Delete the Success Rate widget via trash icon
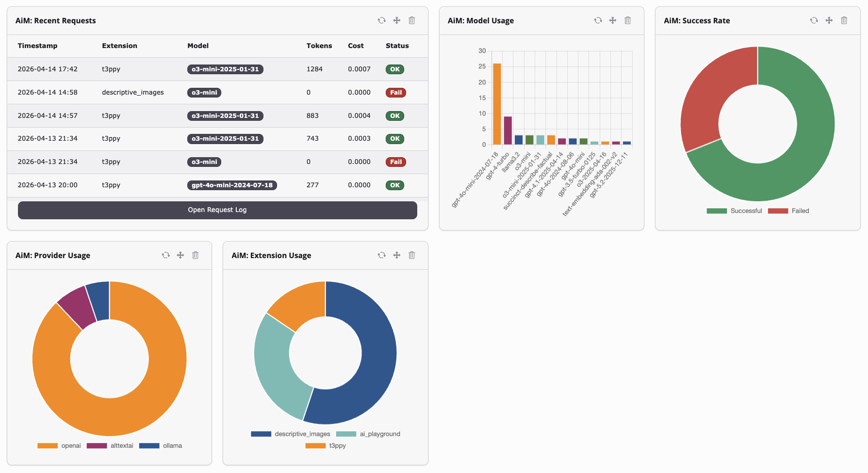Screen dimensions: 868x473 [844, 20]
